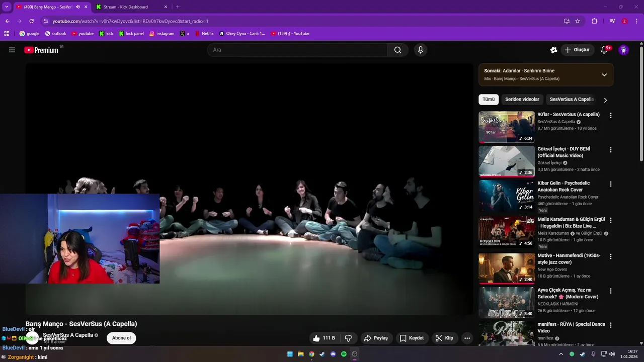Open the SesVerSus A Capella channel link
Viewport: 644px width, 362px height.
click(x=68, y=335)
